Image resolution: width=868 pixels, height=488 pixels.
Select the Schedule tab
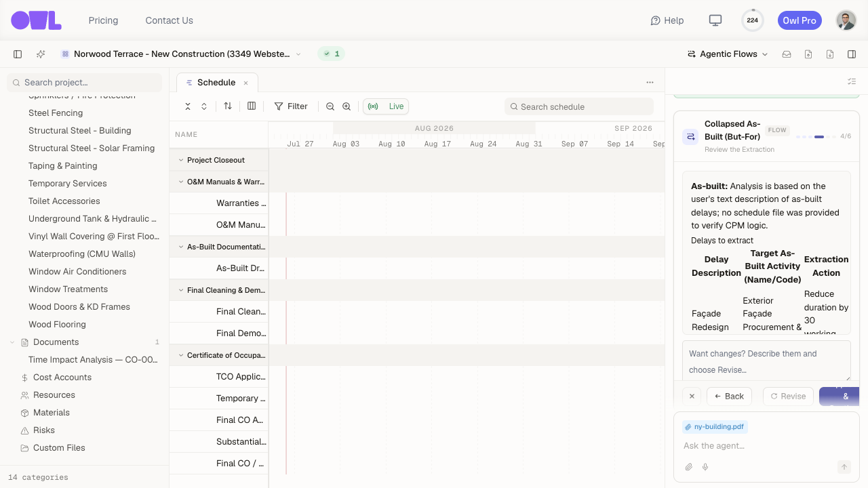(217, 83)
